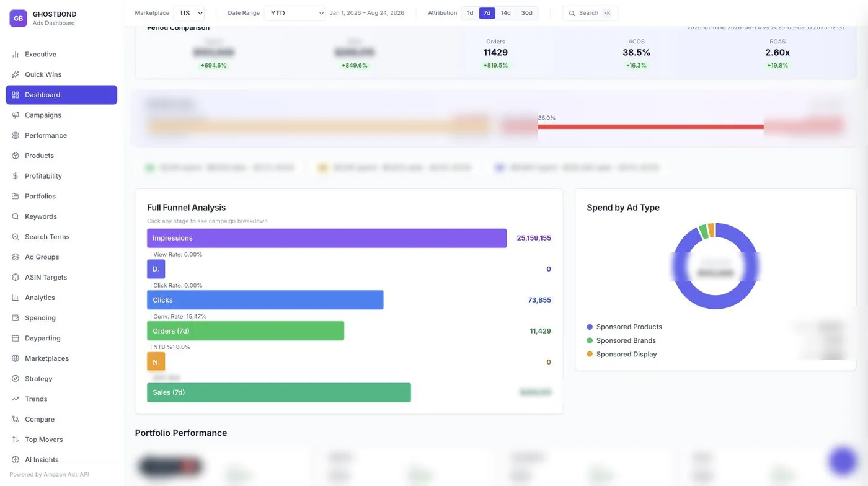
Task: Click the Executive bar chart icon
Action: [15, 55]
